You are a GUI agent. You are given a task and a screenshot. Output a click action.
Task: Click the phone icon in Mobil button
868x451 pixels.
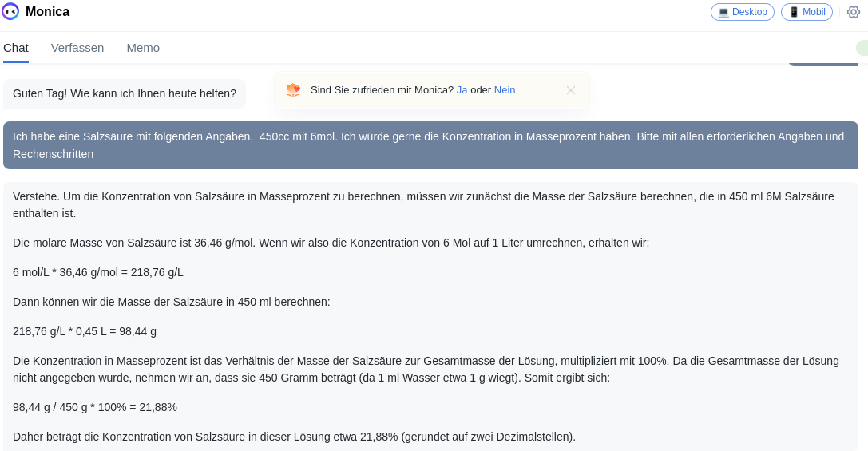[x=794, y=12]
